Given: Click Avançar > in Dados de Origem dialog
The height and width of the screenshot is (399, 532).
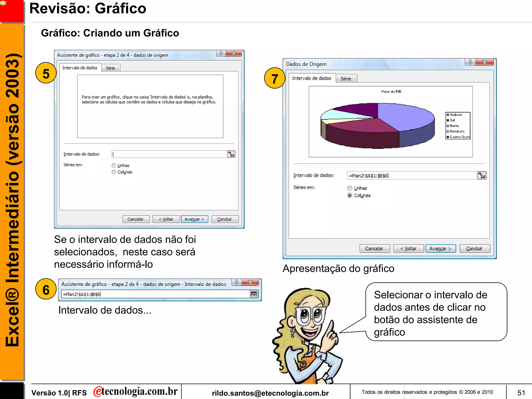Looking at the screenshot, I should (440, 248).
